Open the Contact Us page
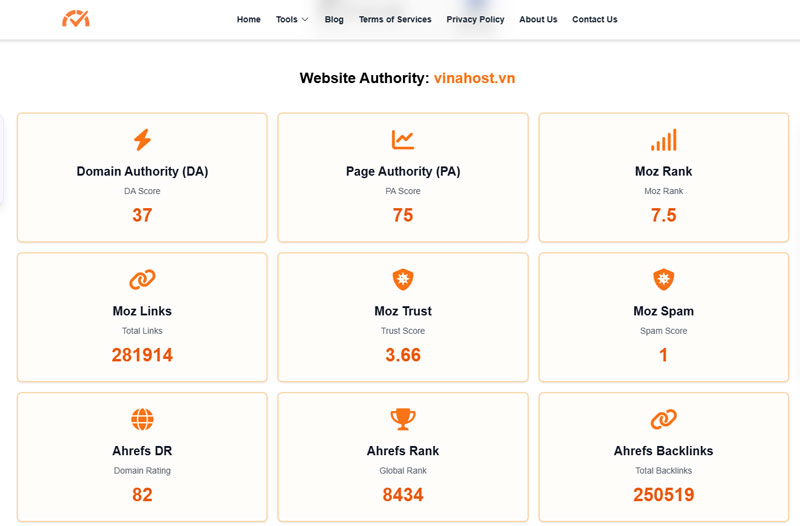This screenshot has height=526, width=800. point(595,19)
